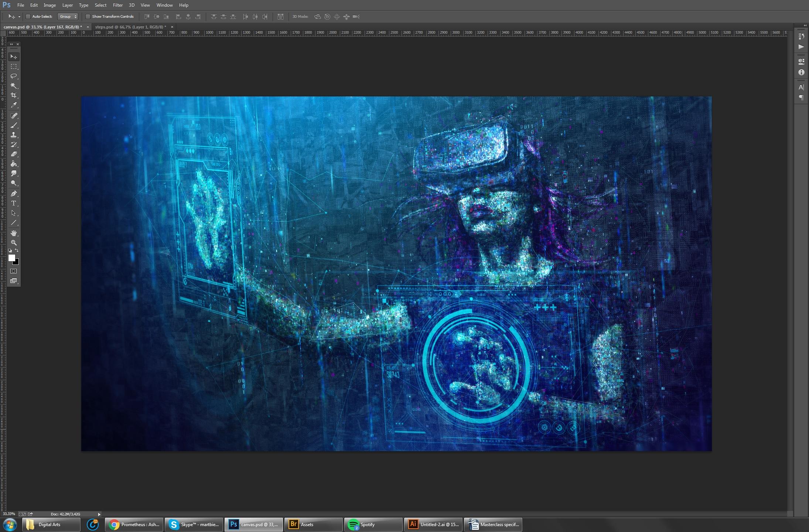The width and height of the screenshot is (809, 532).
Task: Toggle Quick Mask mode
Action: point(14,271)
